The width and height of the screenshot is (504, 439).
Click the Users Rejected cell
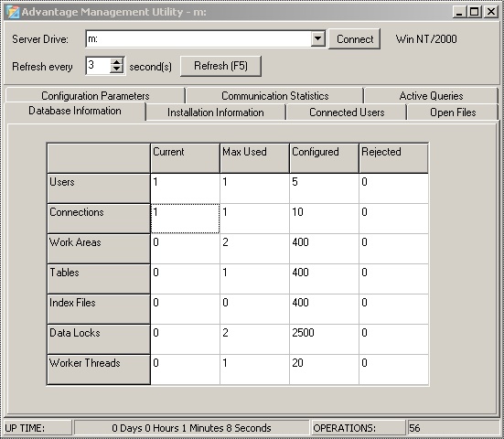pyautogui.click(x=393, y=188)
